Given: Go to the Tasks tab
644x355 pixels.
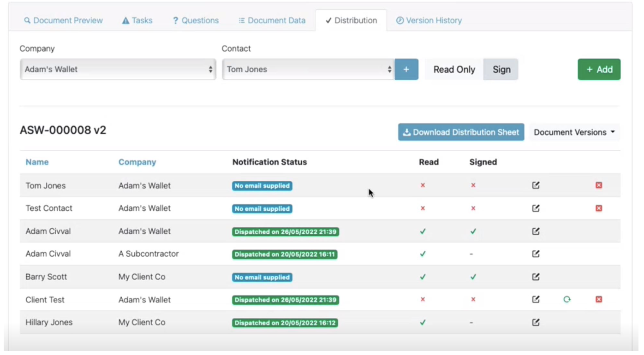Looking at the screenshot, I should tap(137, 20).
